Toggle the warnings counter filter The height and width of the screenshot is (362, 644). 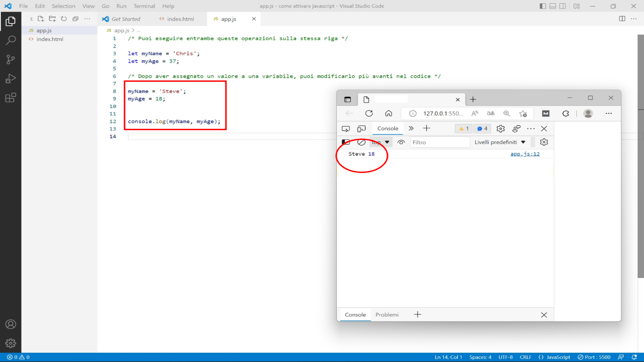[463, 128]
